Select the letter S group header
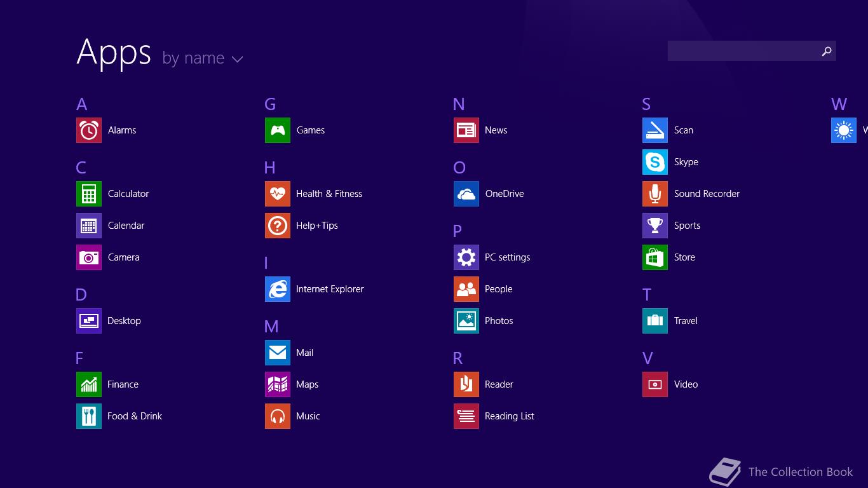Screen dimensions: 868x488 (x=646, y=104)
